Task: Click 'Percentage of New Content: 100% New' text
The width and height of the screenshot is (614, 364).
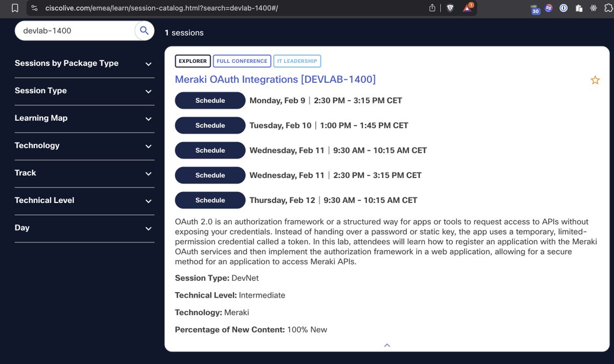Action: pyautogui.click(x=251, y=330)
